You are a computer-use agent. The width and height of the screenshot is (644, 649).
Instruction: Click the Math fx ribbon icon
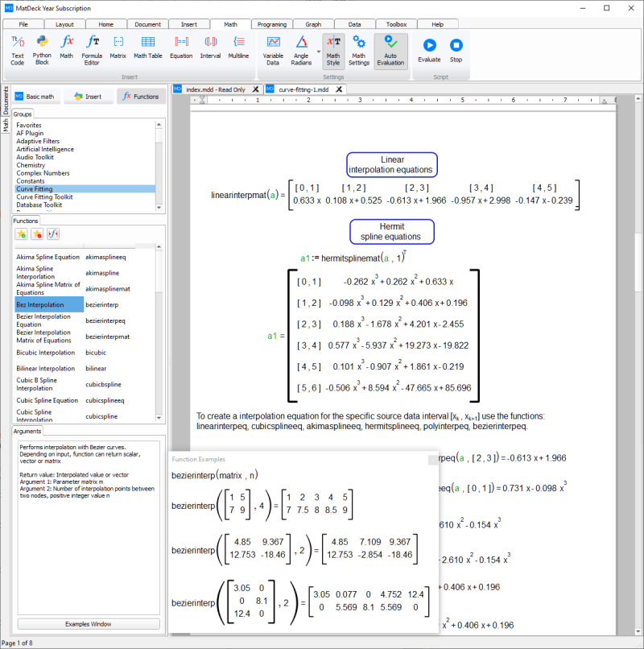coord(66,48)
